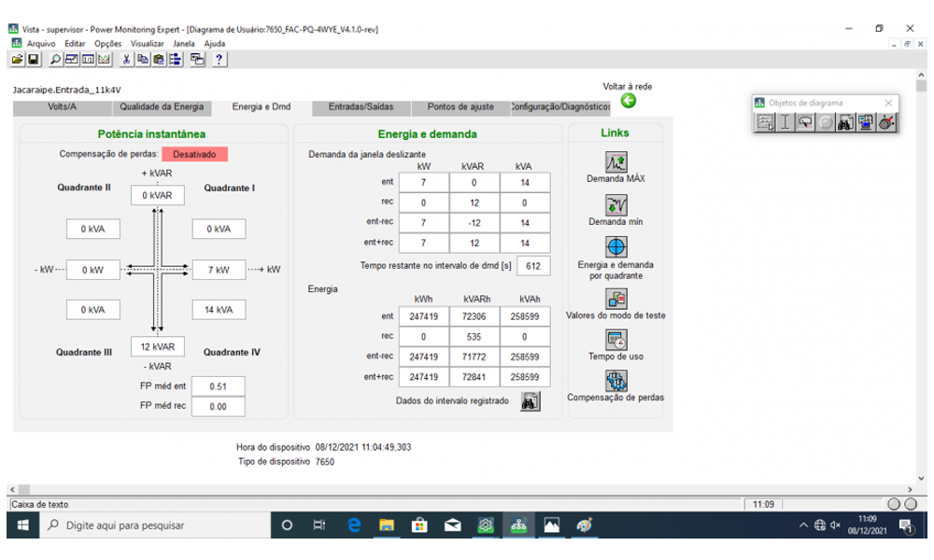Click the green Voltar à rede arrow

[629, 101]
